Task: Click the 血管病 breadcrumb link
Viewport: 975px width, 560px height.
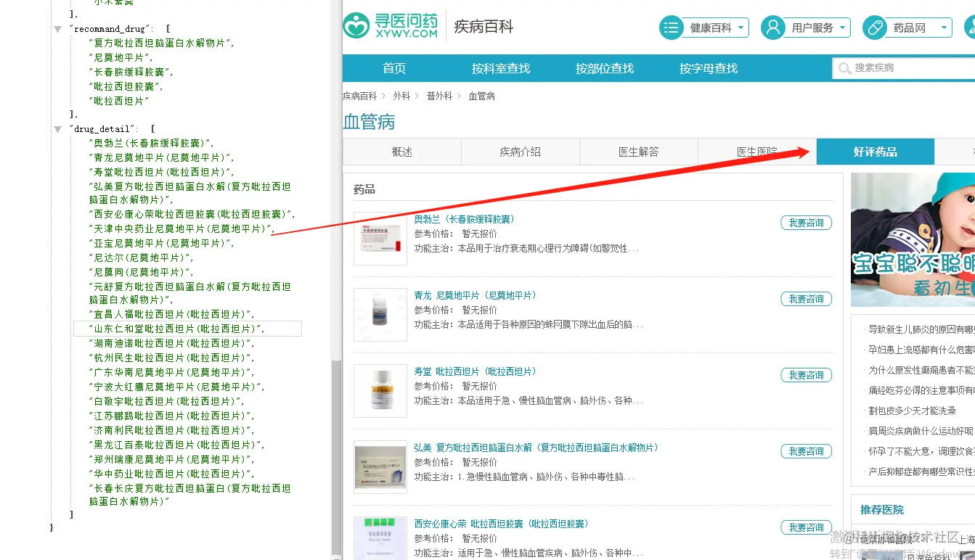Action: coord(481,96)
